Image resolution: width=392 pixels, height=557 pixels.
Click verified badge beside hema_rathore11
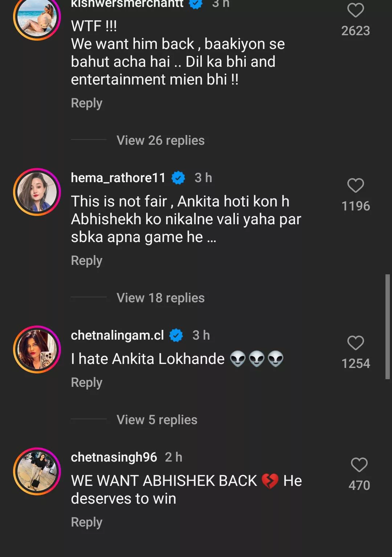tap(178, 178)
